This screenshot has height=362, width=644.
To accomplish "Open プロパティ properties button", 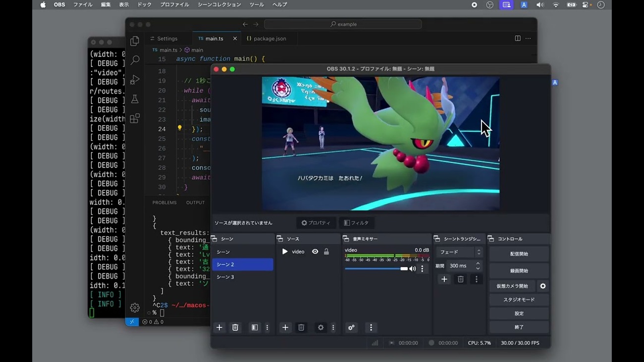I will [x=316, y=223].
